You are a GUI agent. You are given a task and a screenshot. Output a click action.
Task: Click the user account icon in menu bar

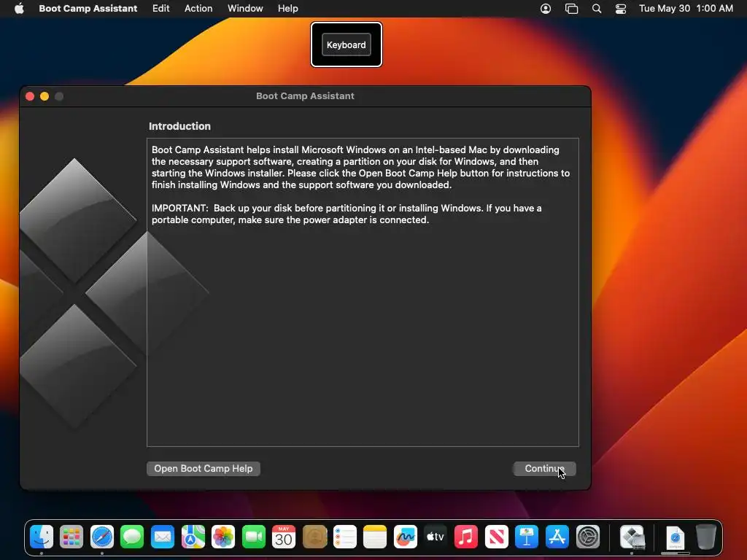coord(546,9)
